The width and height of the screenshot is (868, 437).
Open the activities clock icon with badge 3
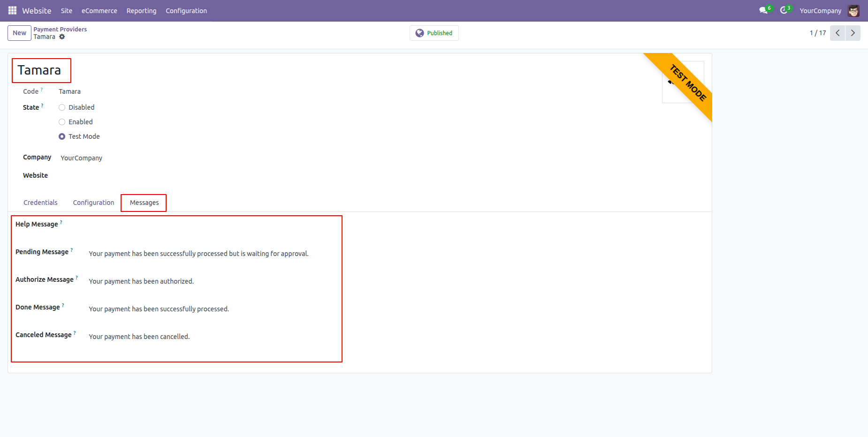tap(785, 10)
